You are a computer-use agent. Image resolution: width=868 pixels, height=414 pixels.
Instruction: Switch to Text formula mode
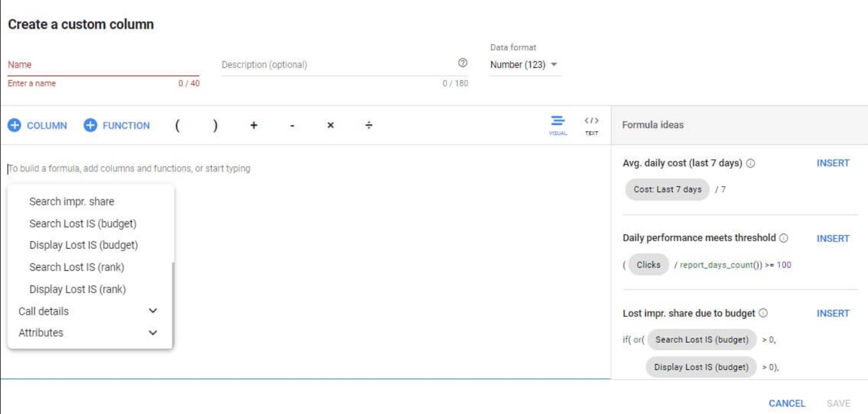pyautogui.click(x=591, y=124)
